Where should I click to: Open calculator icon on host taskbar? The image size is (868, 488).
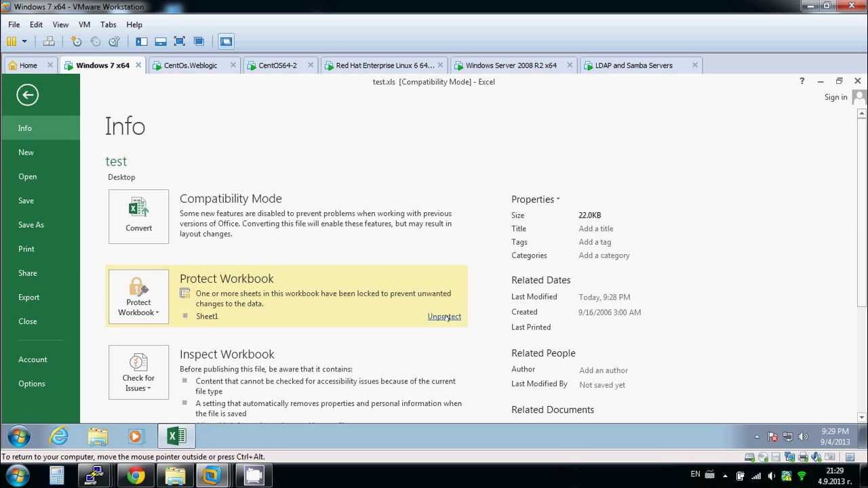click(57, 476)
